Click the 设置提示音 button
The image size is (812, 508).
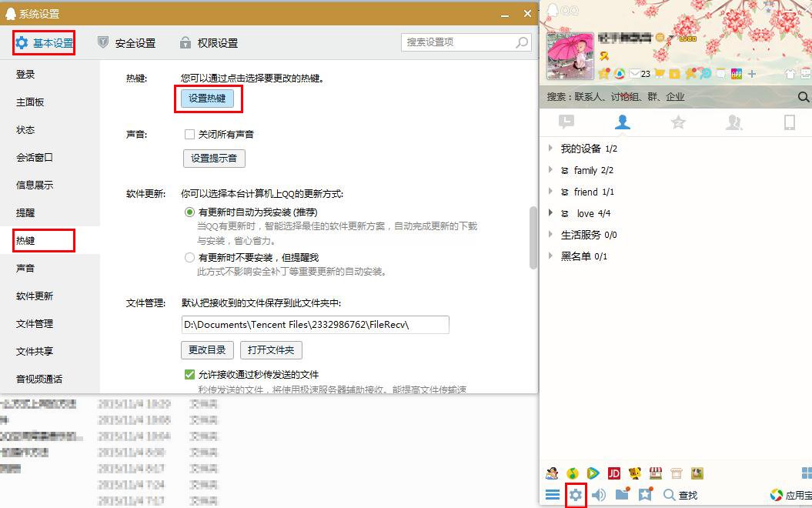[x=213, y=159]
